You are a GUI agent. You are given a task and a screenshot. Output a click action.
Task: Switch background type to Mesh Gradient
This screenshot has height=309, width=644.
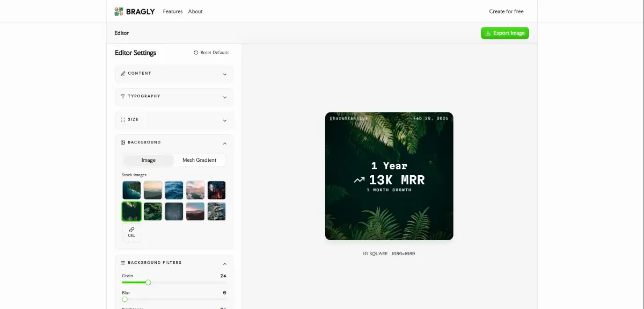[x=199, y=160]
